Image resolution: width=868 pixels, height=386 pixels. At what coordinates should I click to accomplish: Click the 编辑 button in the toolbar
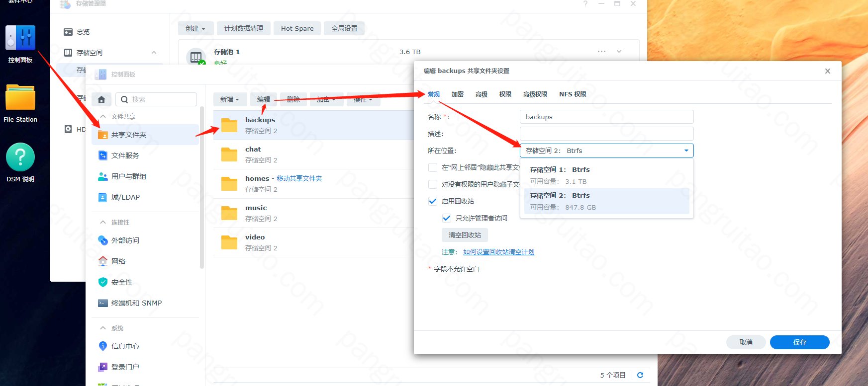pos(264,99)
